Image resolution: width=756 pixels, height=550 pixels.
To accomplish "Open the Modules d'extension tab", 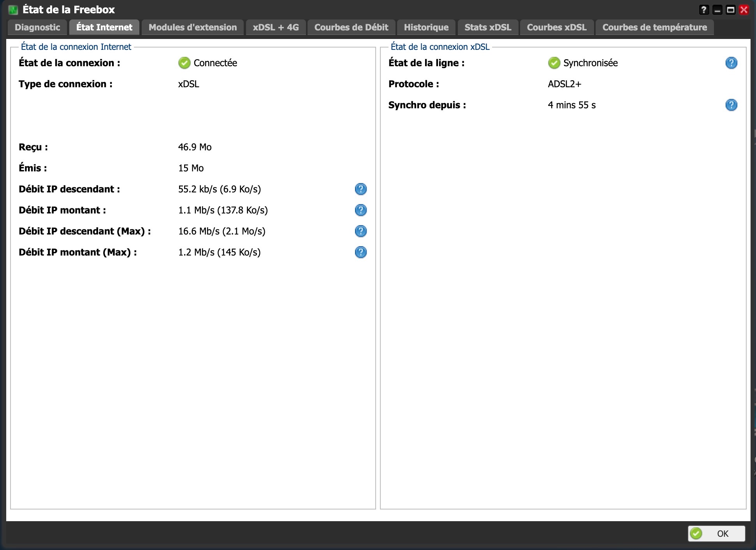I will (x=193, y=27).
